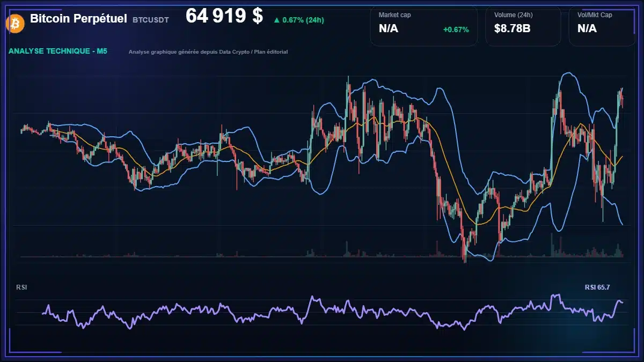The image size is (644, 362).
Task: Click the RSI 65.7 reading
Action: pyautogui.click(x=597, y=287)
